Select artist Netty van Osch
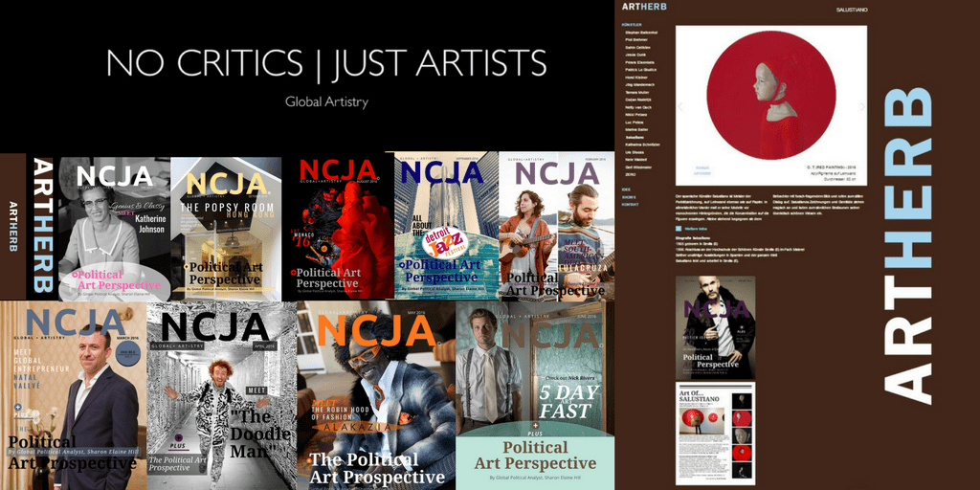Image resolution: width=980 pixels, height=490 pixels. tap(638, 107)
